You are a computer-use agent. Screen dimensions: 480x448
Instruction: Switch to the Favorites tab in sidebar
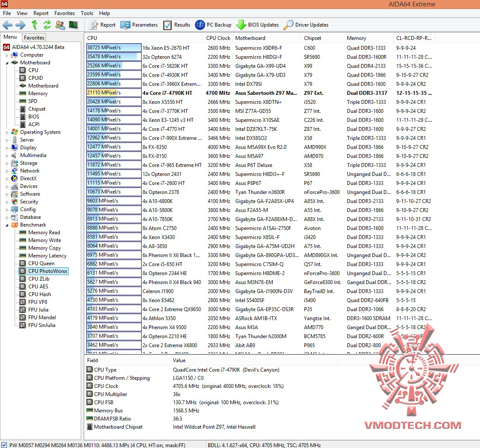point(34,38)
